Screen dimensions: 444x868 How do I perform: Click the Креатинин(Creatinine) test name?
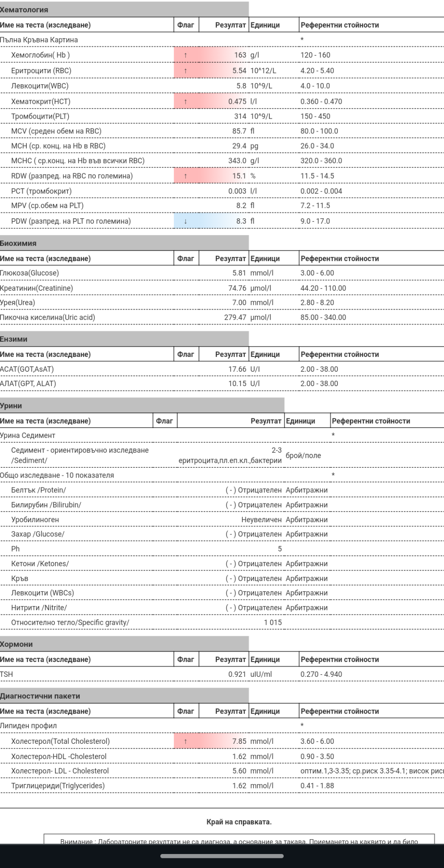click(36, 288)
